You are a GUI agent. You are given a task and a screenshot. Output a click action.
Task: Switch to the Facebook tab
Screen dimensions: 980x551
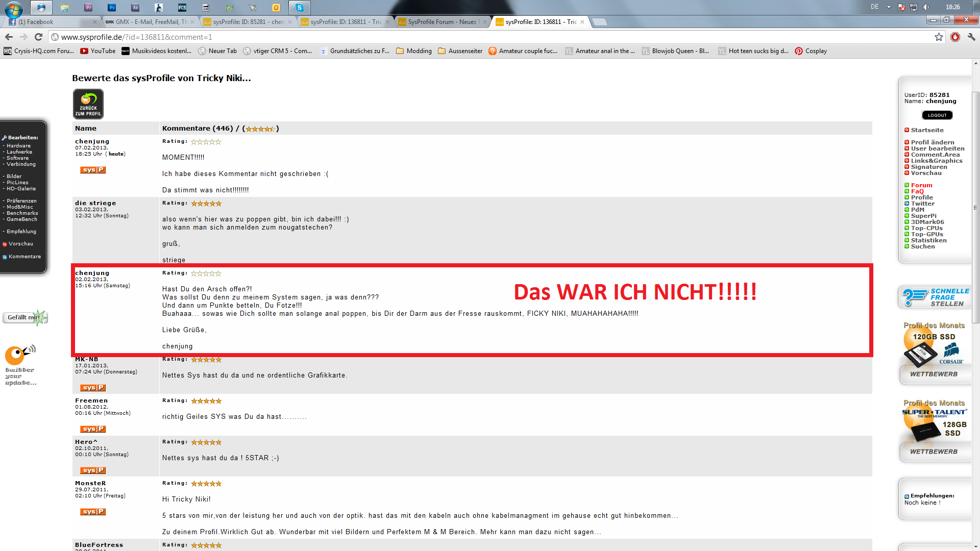click(x=51, y=22)
